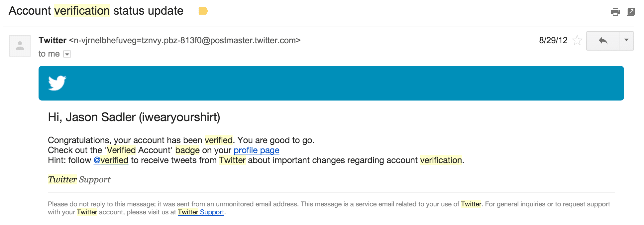Click the "Account verification status update" subject
The image size is (644, 225).
click(x=96, y=11)
